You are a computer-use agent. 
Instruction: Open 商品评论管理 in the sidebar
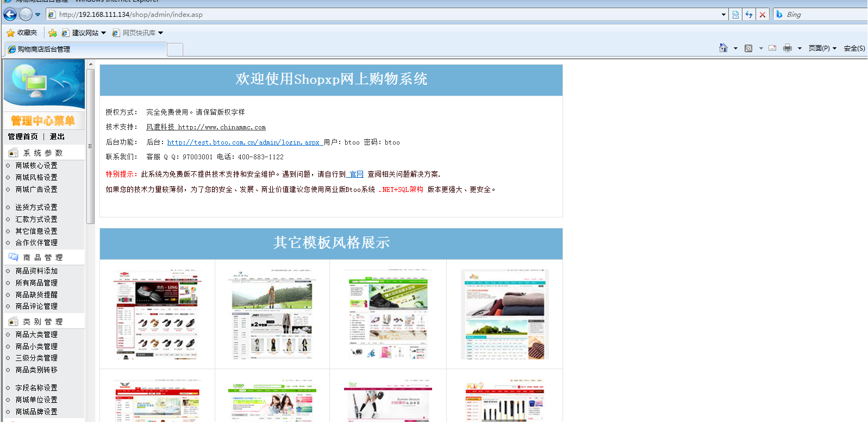[36, 306]
